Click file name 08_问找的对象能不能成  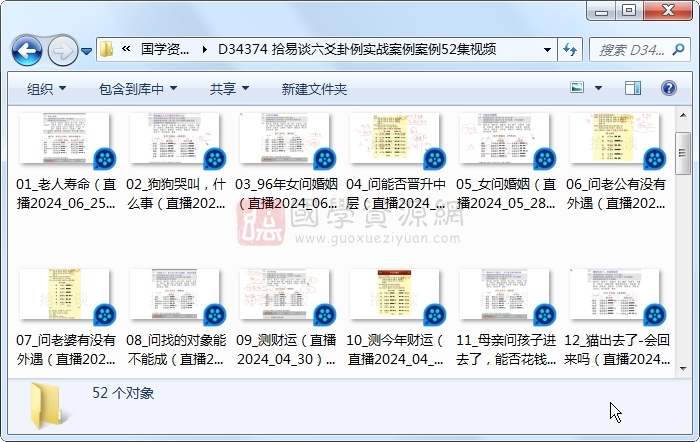click(176, 350)
